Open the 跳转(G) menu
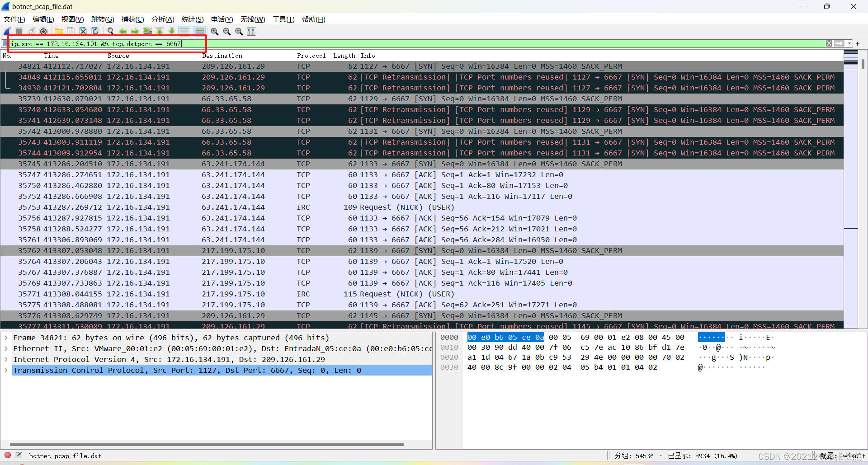 (x=103, y=19)
